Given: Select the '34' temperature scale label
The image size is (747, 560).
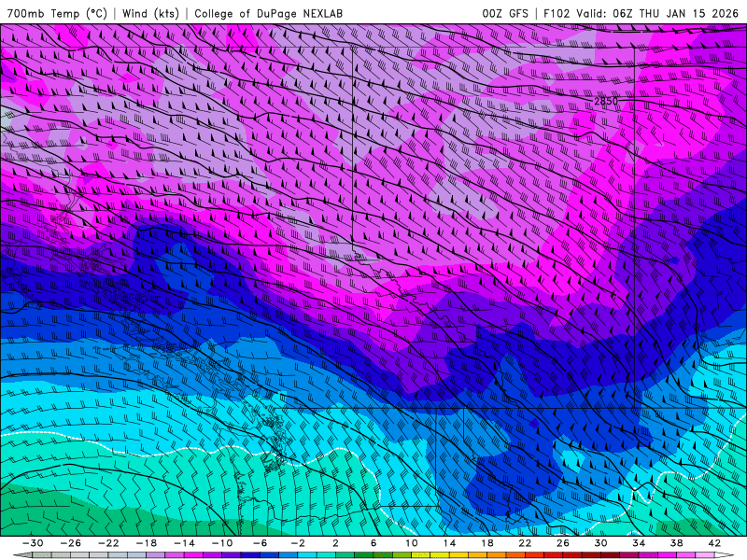Looking at the screenshot, I should [x=639, y=543].
